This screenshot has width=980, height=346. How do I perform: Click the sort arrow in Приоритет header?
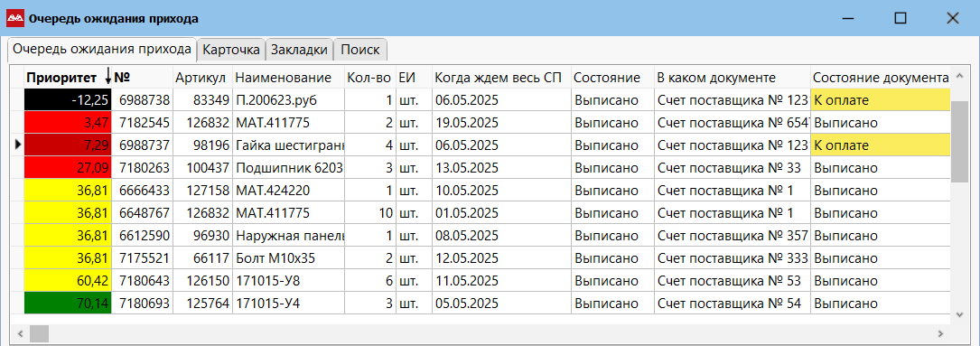108,78
